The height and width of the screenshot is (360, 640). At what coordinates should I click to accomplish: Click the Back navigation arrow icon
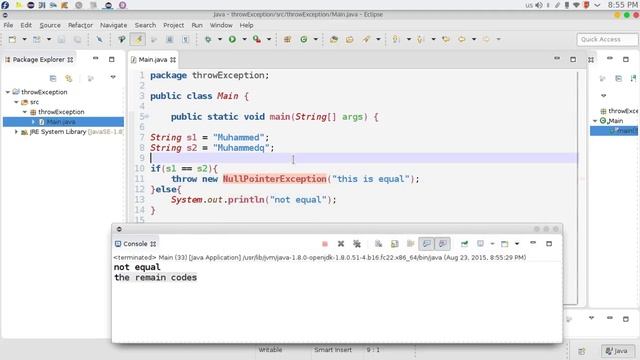[x=462, y=40]
